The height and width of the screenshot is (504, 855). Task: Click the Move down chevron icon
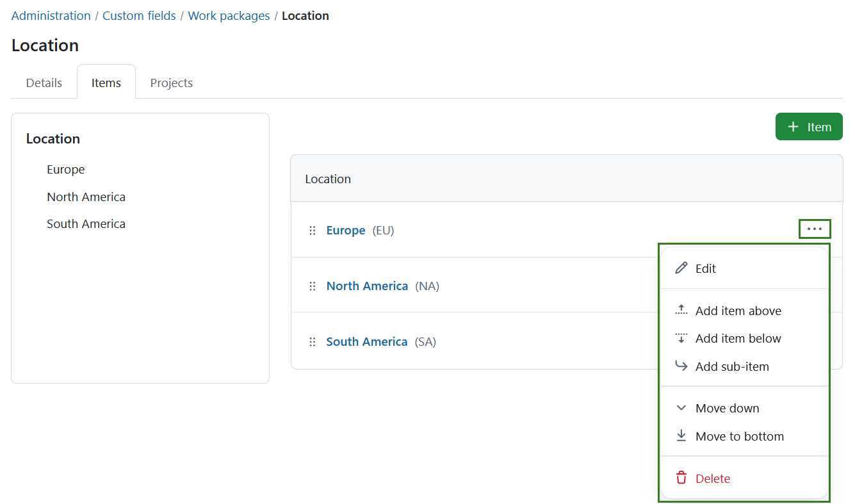[681, 407]
